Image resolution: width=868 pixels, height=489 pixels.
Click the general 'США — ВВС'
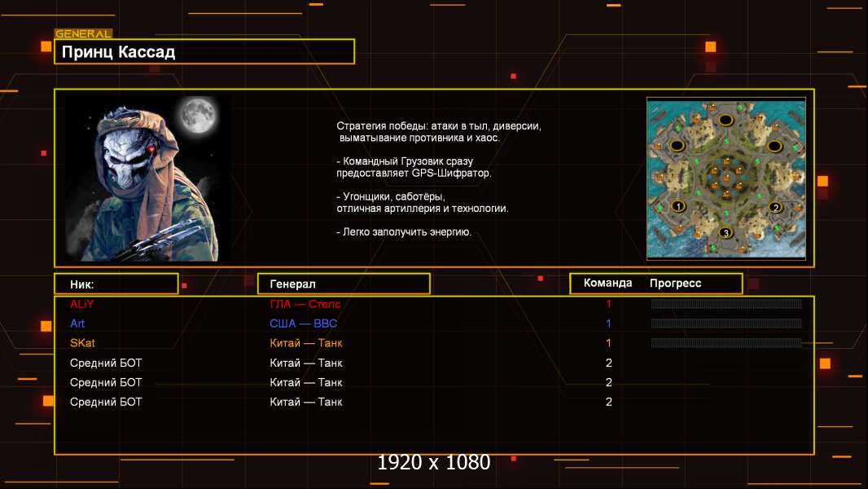[x=304, y=324]
